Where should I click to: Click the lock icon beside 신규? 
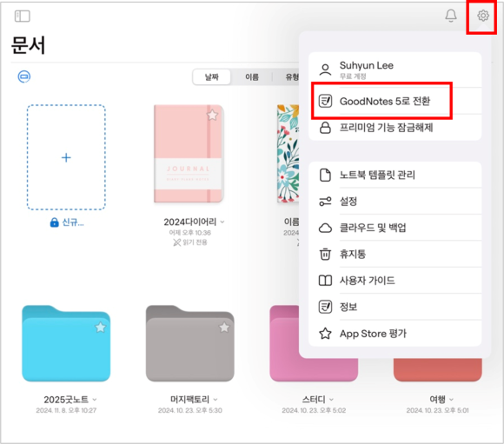click(x=55, y=222)
